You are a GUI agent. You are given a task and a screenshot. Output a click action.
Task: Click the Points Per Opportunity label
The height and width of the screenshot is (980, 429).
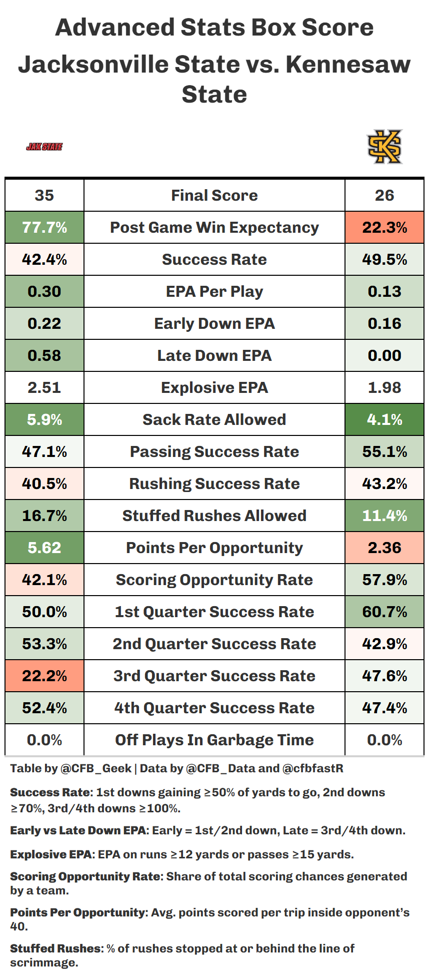tap(214, 548)
